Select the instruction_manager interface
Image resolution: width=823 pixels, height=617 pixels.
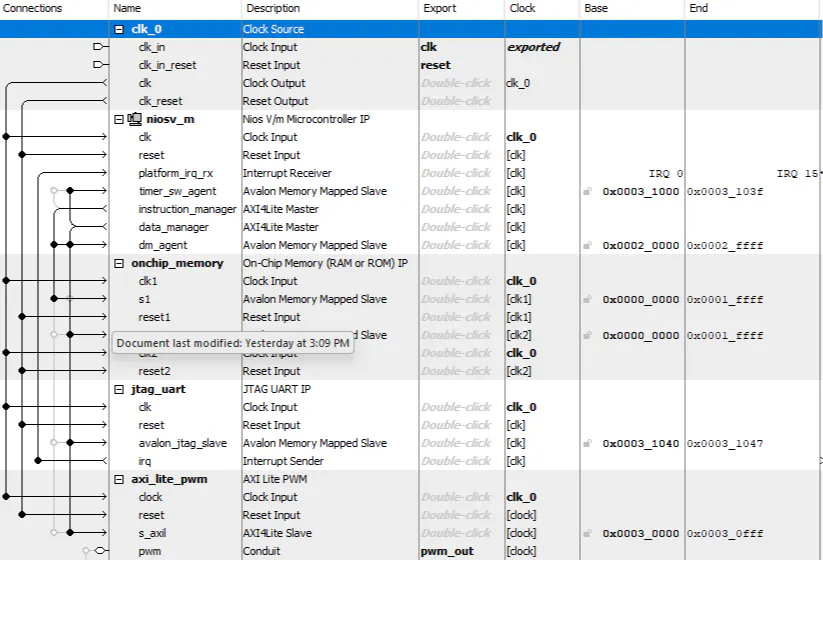187,209
